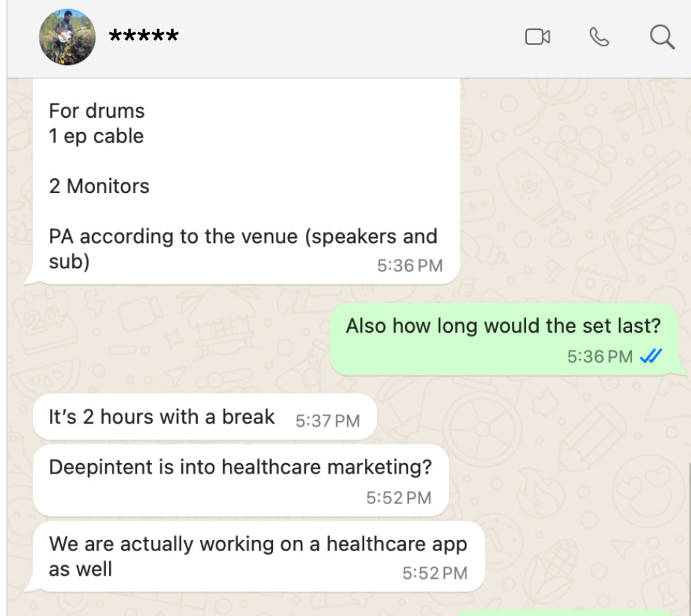Start a voice call using phone icon
Screen dimensions: 691x616
[599, 37]
